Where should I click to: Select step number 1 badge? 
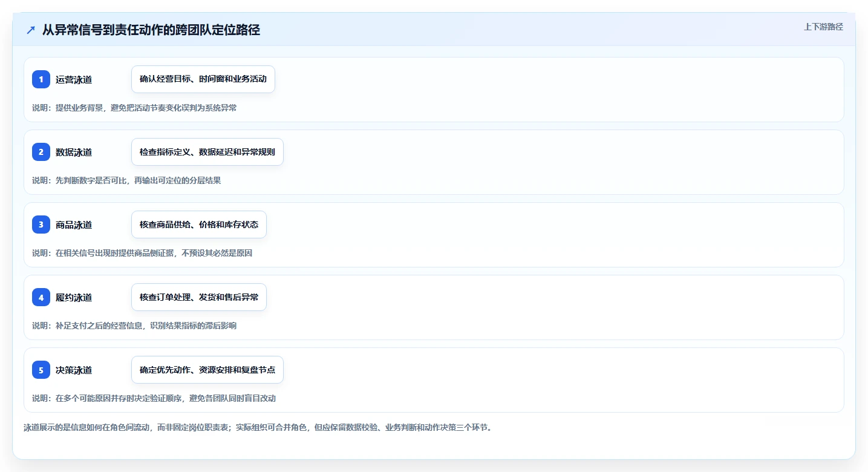[41, 79]
